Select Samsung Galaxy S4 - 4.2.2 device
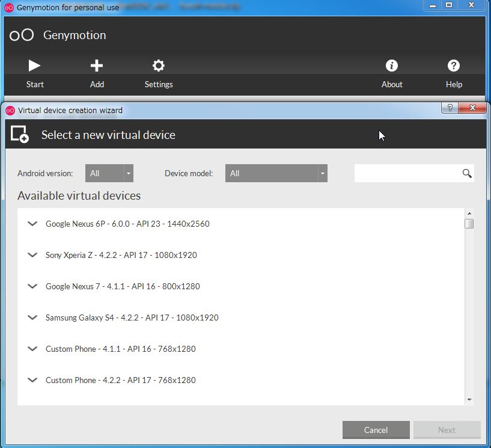 click(132, 318)
